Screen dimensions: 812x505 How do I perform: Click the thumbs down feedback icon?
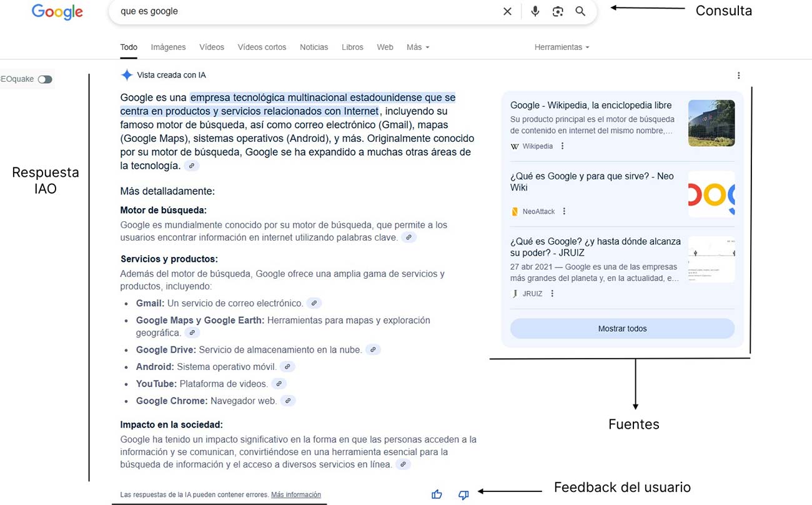click(463, 494)
